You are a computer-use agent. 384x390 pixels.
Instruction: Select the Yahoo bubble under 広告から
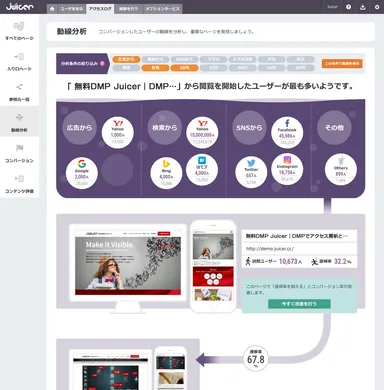click(x=117, y=133)
